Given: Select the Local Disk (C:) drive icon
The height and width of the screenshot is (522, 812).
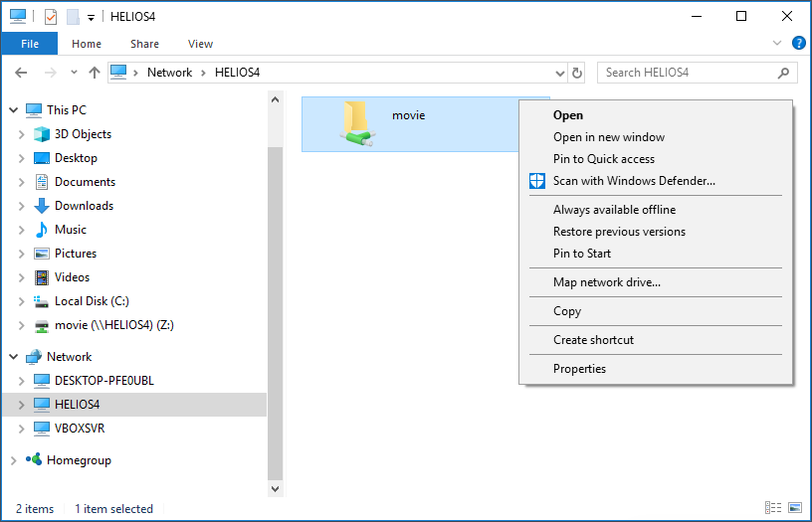Looking at the screenshot, I should pyautogui.click(x=41, y=301).
